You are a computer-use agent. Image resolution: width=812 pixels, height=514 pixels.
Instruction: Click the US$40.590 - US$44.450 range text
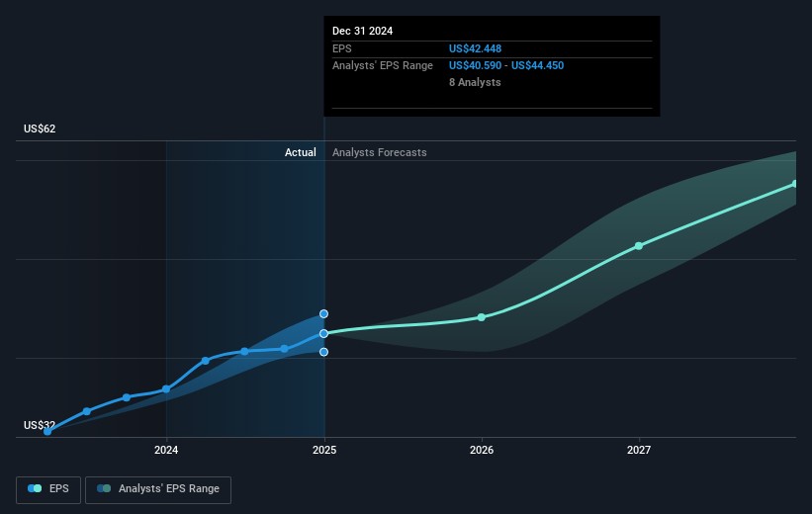pyautogui.click(x=505, y=65)
